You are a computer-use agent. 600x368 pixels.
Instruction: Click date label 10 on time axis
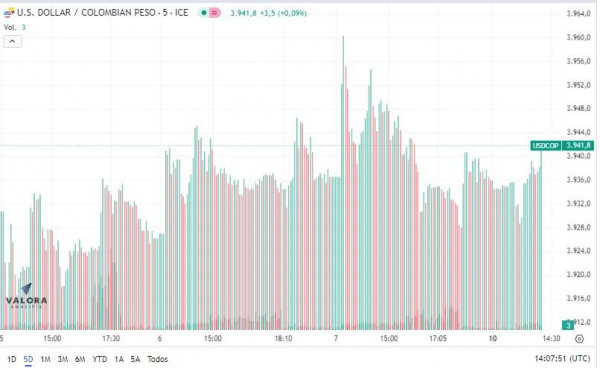point(492,339)
